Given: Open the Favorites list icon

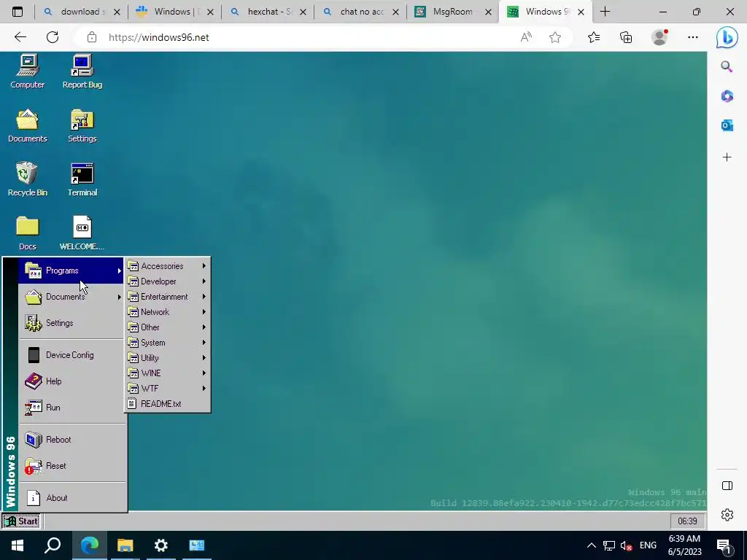Looking at the screenshot, I should coord(594,37).
